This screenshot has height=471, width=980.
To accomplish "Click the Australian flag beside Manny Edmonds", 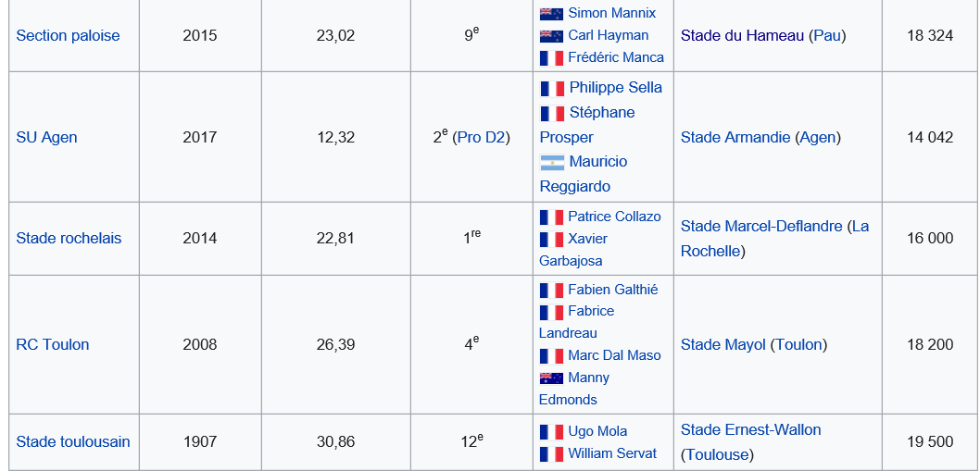I will click(551, 378).
